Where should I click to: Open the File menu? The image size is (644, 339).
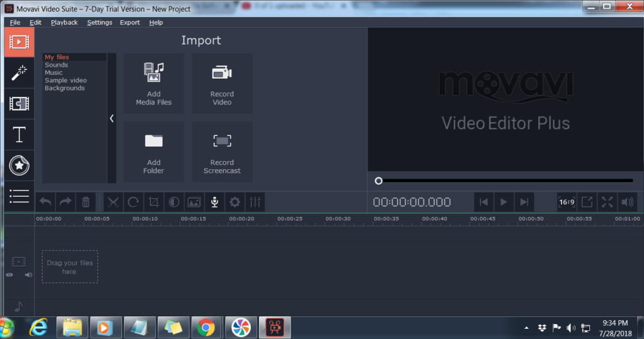pos(15,22)
